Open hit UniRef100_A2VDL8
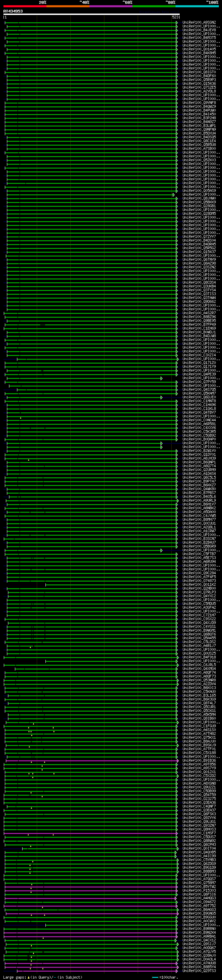 coord(199,91)
